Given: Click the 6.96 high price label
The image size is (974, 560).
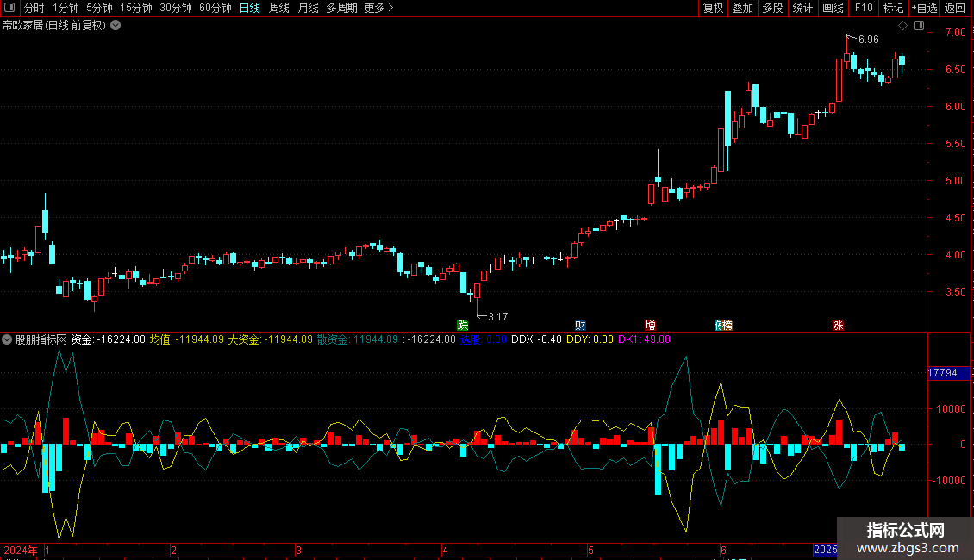Looking at the screenshot, I should [x=868, y=40].
